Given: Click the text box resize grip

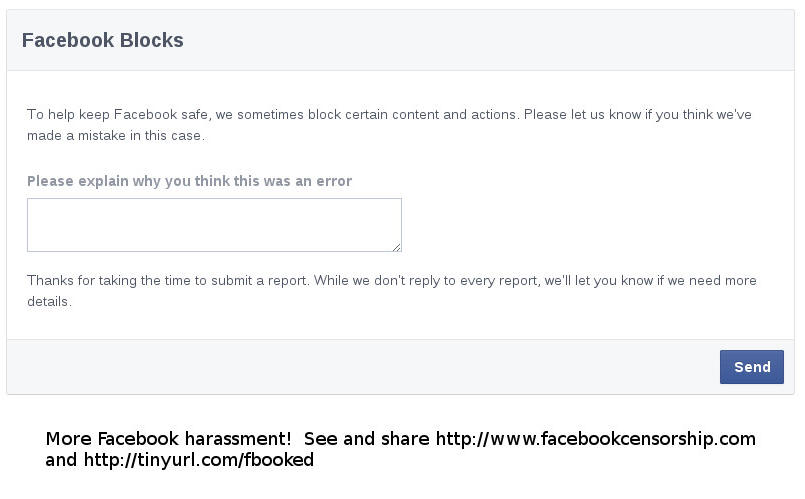Looking at the screenshot, I should 396,247.
